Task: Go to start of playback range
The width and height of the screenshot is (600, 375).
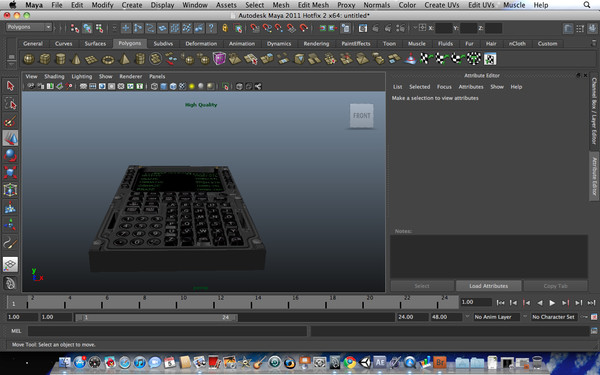Action: coord(500,303)
